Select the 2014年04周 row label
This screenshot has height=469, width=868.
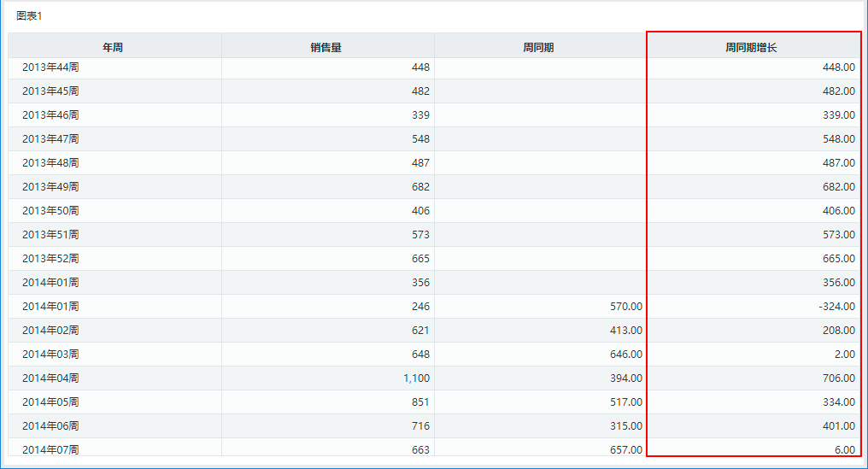(x=50, y=378)
